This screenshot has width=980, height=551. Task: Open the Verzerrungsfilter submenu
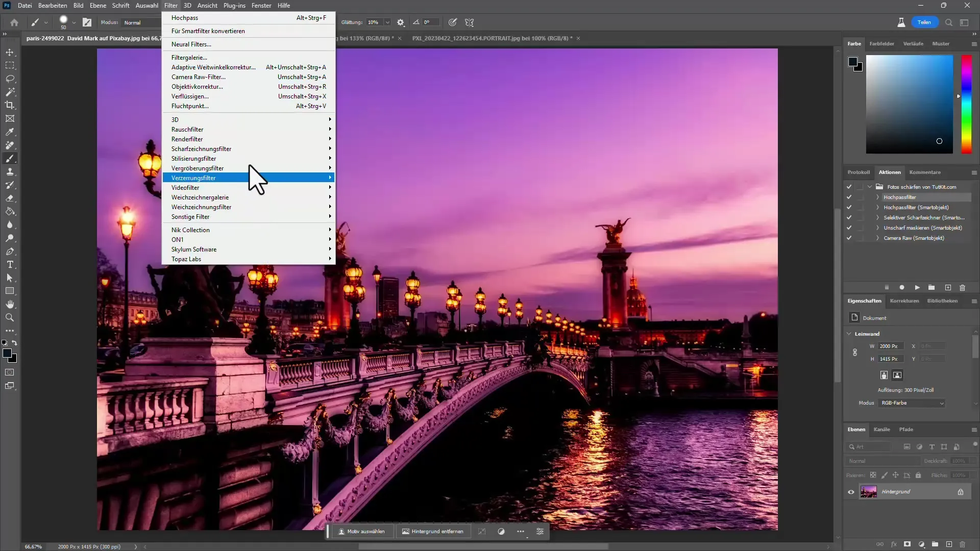[248, 178]
